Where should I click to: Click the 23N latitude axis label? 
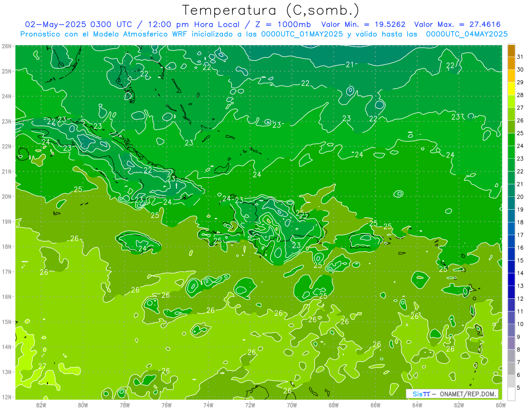(x=6, y=121)
